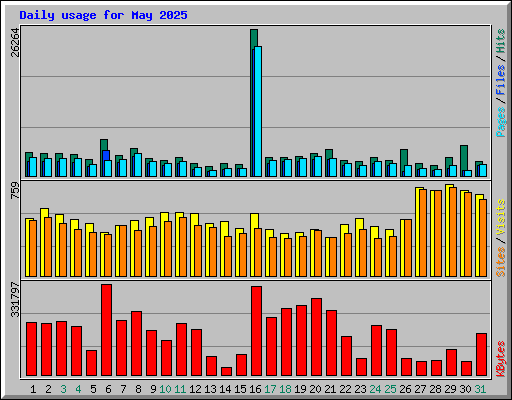Click day label "15" on the x-axis
The height and width of the screenshot is (400, 512).
click(x=240, y=389)
